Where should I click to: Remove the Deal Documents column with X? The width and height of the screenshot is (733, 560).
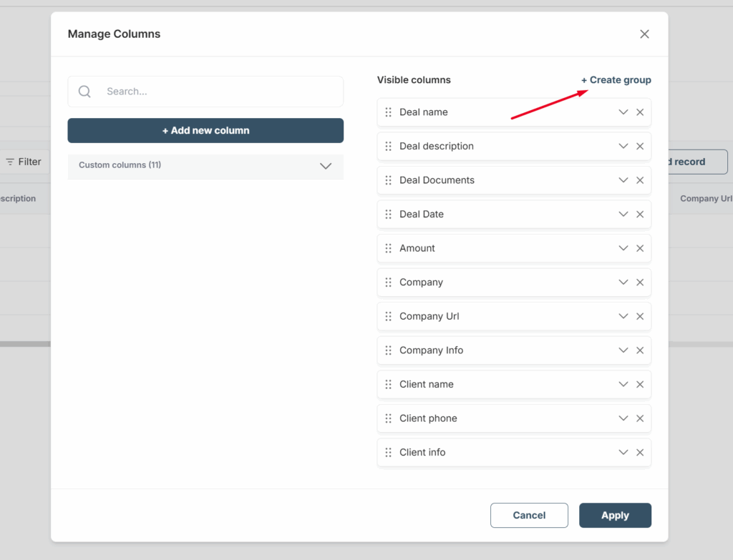click(x=640, y=180)
